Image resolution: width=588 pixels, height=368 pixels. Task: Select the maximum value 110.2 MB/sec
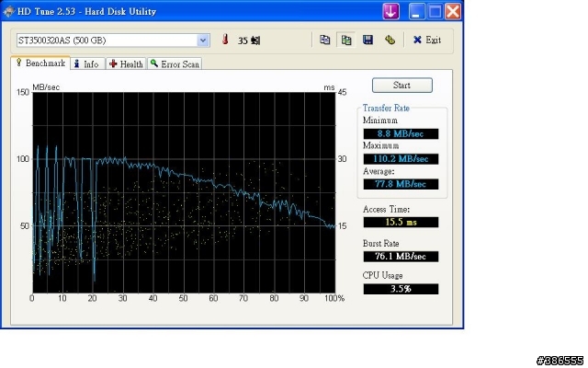[401, 159]
